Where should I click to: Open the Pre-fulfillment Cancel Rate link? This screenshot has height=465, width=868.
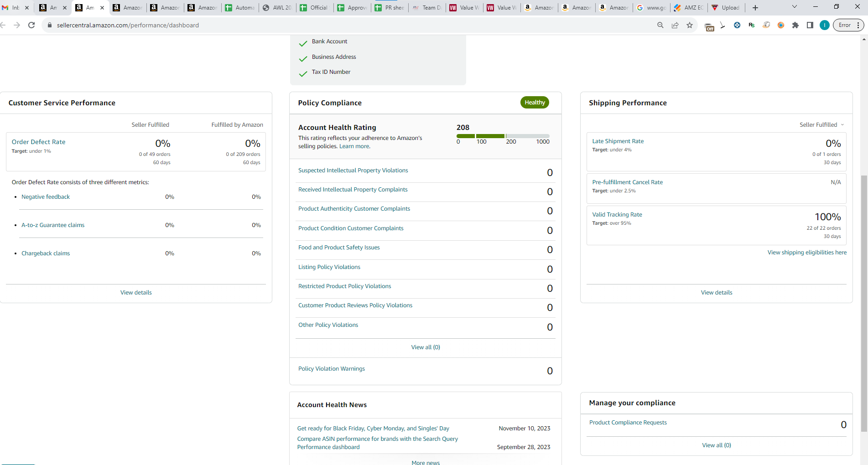click(x=627, y=182)
